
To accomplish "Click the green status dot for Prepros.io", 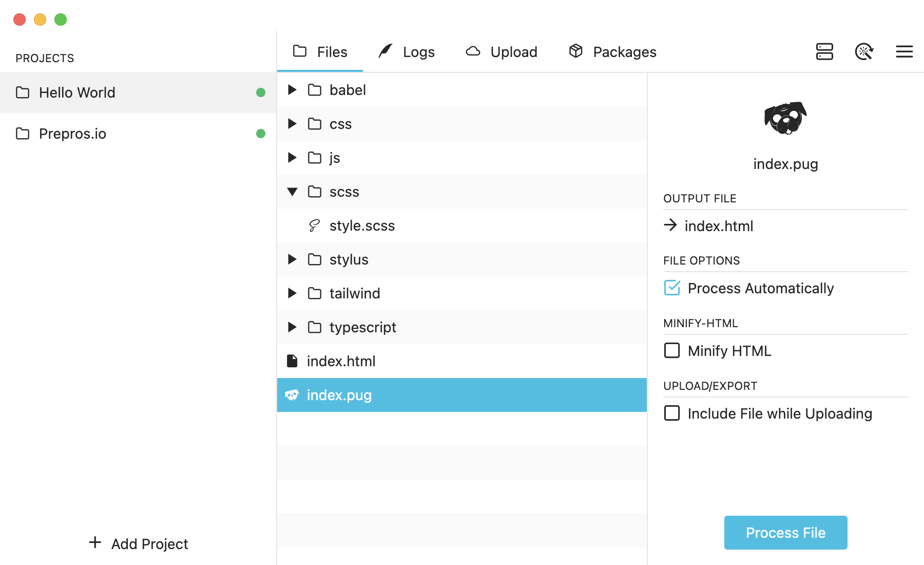I will [261, 134].
